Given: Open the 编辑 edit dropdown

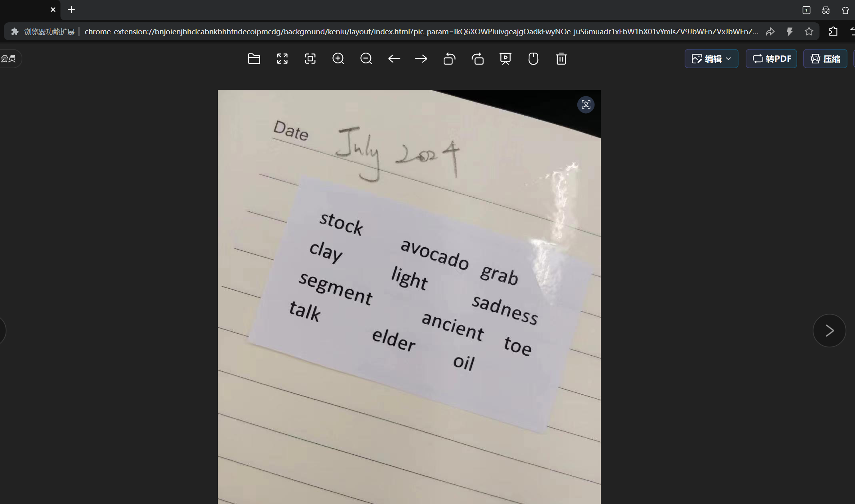Looking at the screenshot, I should click(711, 59).
